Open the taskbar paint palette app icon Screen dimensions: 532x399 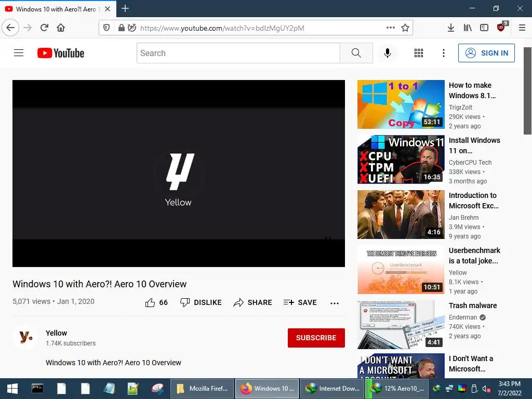coord(157,389)
